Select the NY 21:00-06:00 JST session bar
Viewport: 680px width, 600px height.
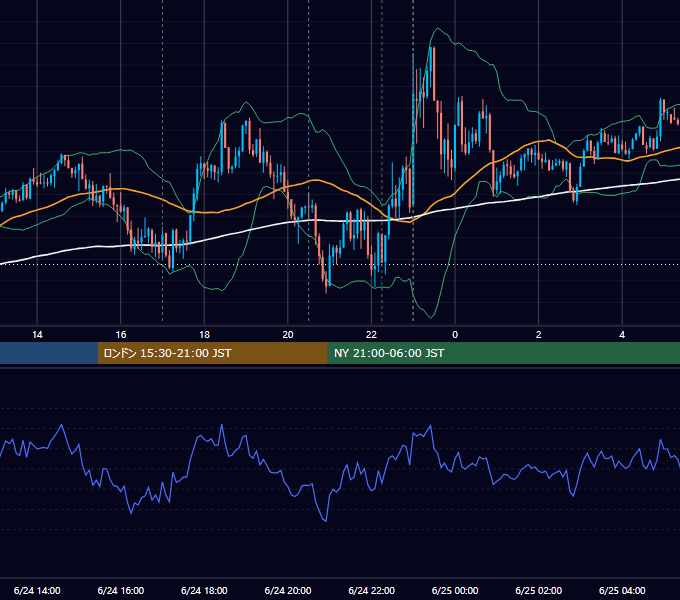[503, 353]
